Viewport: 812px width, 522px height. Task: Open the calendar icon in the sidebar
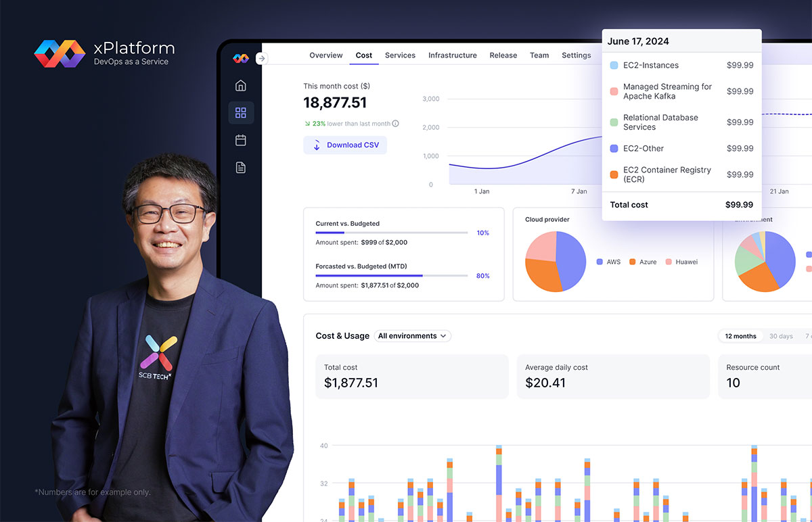coord(241,140)
